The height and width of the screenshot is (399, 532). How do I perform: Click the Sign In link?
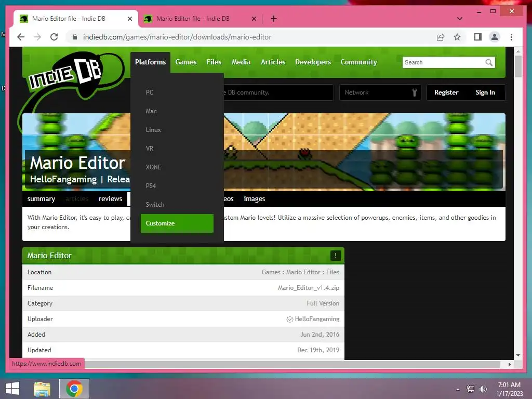(485, 92)
